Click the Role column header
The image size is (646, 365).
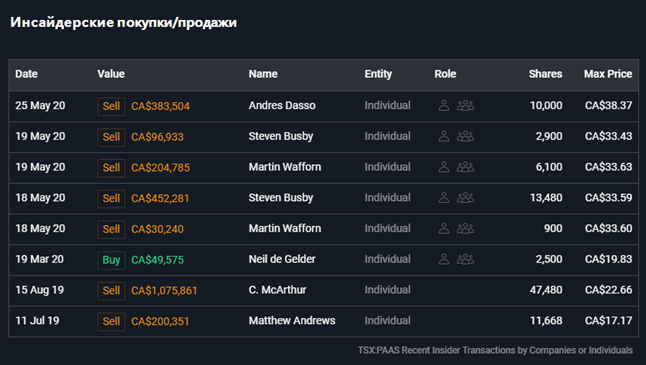(x=445, y=74)
